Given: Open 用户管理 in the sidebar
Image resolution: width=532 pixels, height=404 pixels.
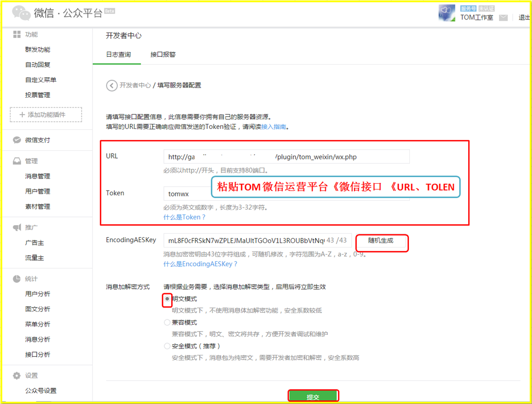Looking at the screenshot, I should tap(37, 192).
